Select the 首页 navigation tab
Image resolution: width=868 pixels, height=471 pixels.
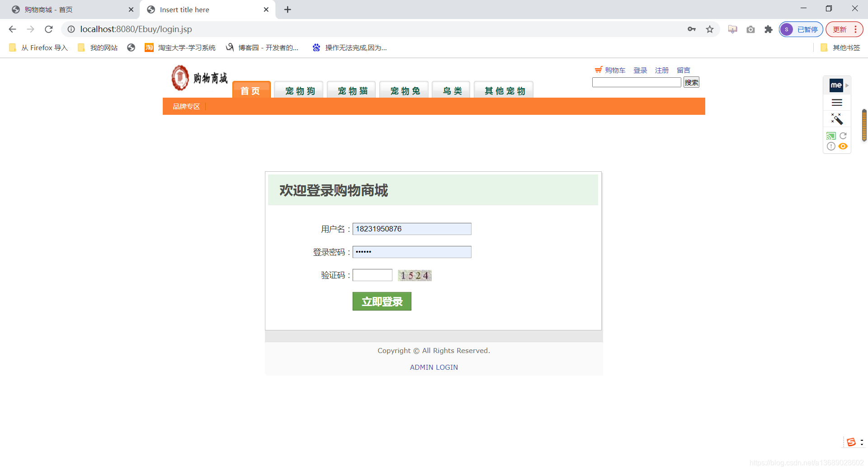tap(251, 90)
